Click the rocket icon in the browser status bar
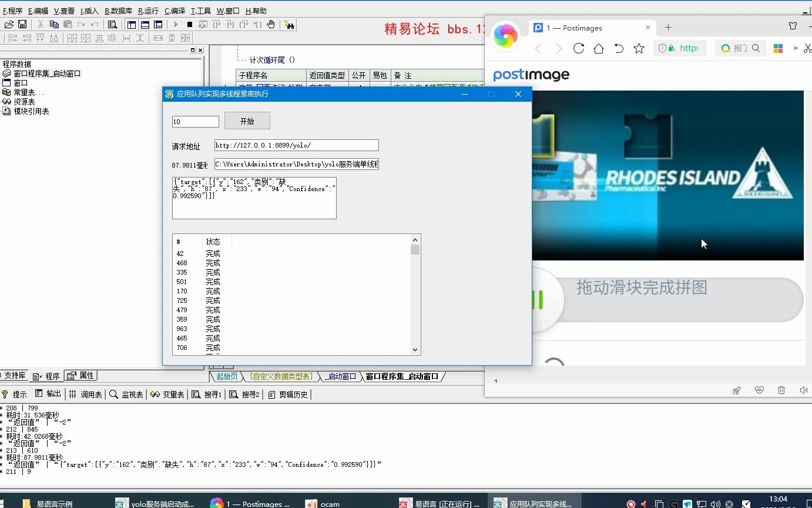This screenshot has height=508, width=812. (736, 390)
